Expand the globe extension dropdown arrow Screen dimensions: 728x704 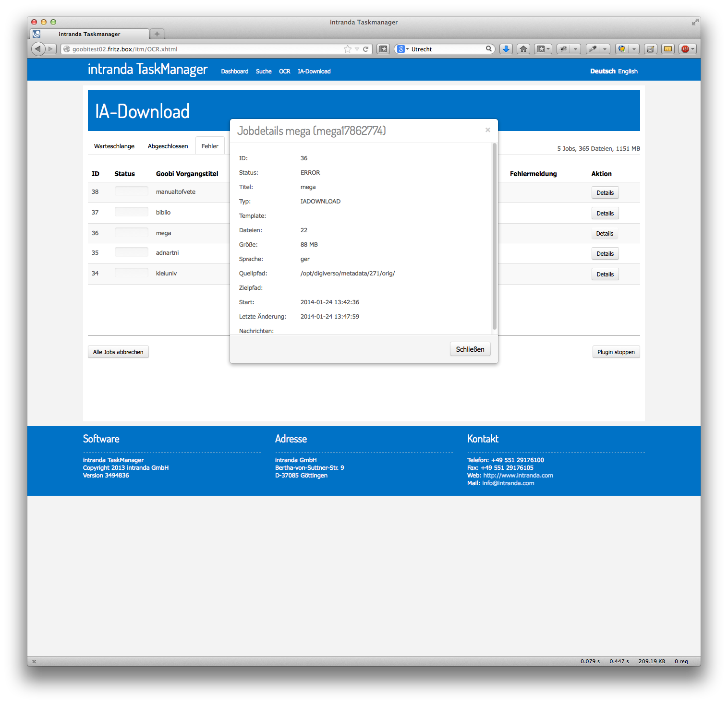click(x=634, y=49)
